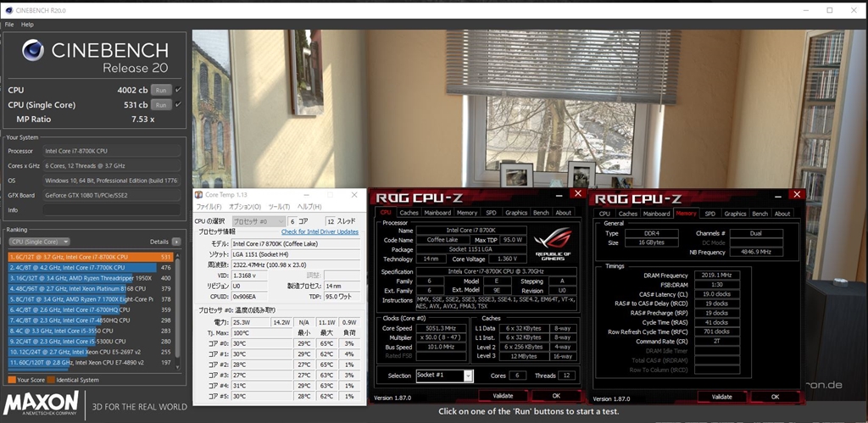Switch to Memory tab in left CPU-Z window

pos(467,213)
